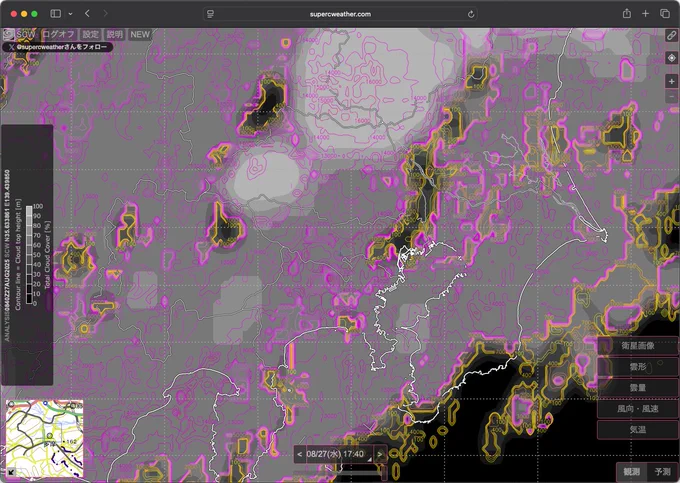Screen dimensions: 680x483
Task: Show tab overview icon
Action: point(665,14)
